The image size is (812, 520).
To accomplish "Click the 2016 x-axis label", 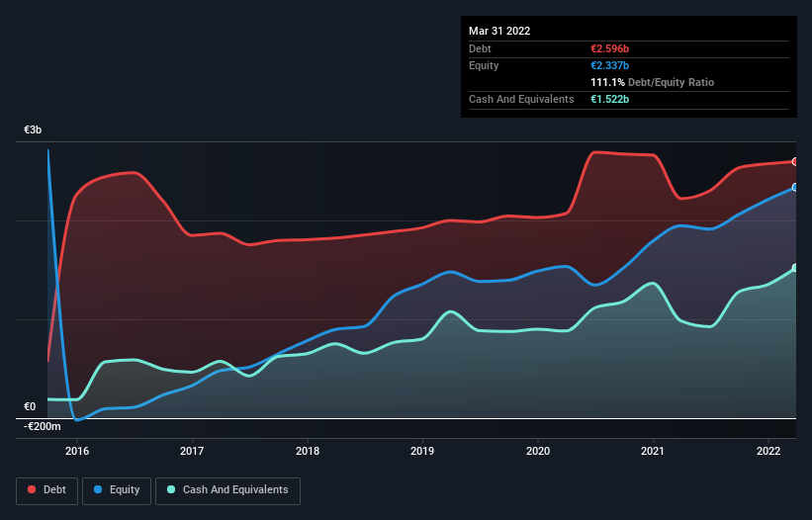I will pyautogui.click(x=77, y=451).
